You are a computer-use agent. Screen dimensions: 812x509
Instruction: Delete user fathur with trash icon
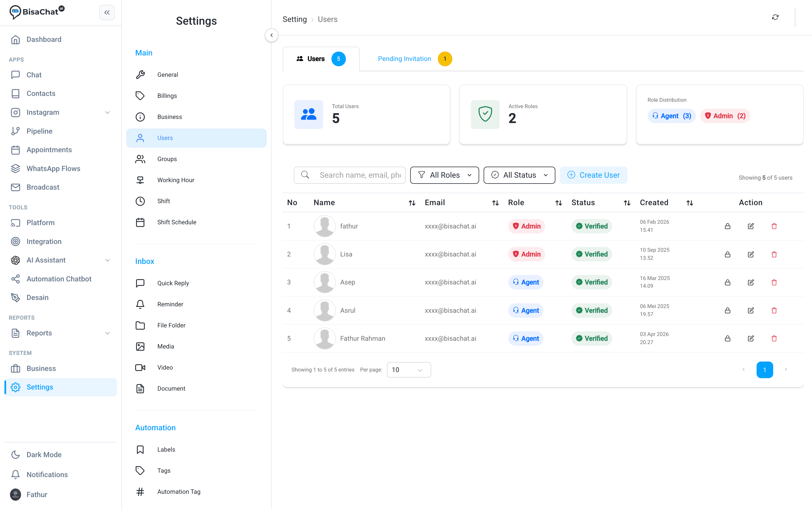774,226
